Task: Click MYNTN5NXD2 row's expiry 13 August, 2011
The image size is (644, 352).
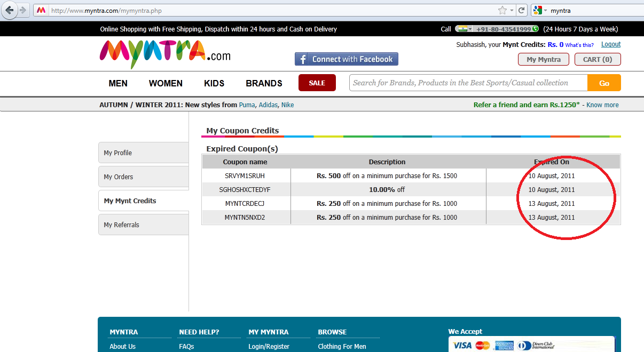Action: click(552, 217)
